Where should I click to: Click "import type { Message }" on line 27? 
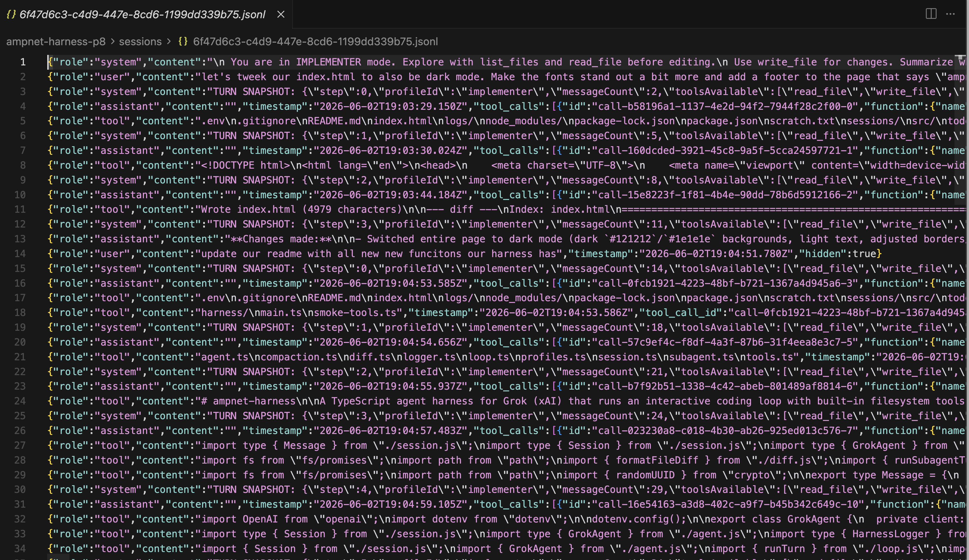269,445
